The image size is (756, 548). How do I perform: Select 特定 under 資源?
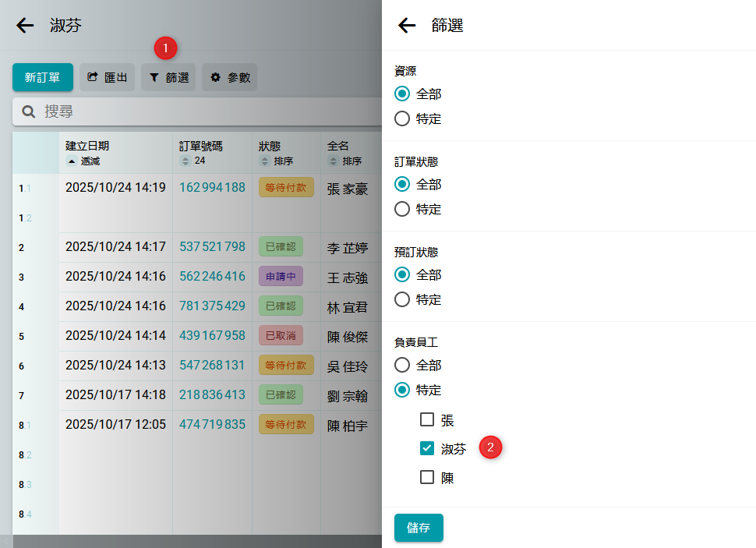tap(402, 119)
